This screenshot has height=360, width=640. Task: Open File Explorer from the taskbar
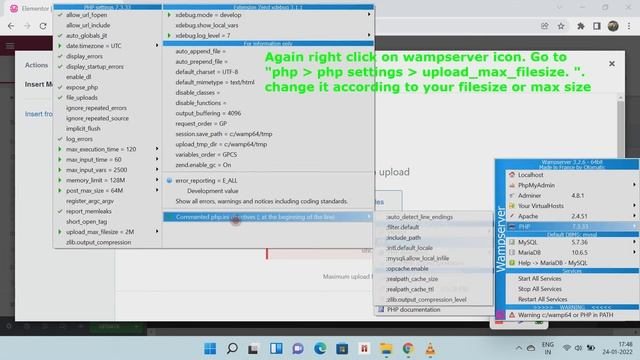(x=386, y=349)
